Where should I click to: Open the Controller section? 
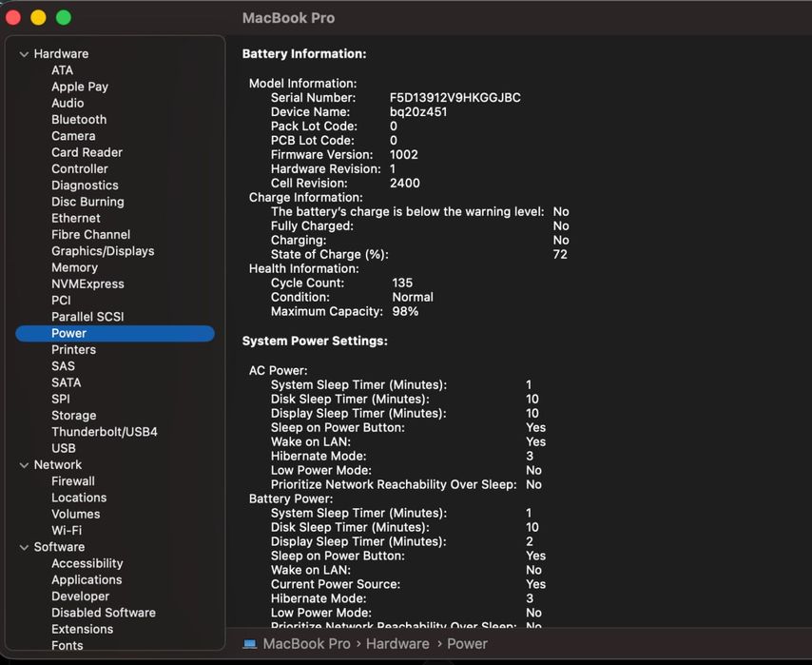pos(80,169)
